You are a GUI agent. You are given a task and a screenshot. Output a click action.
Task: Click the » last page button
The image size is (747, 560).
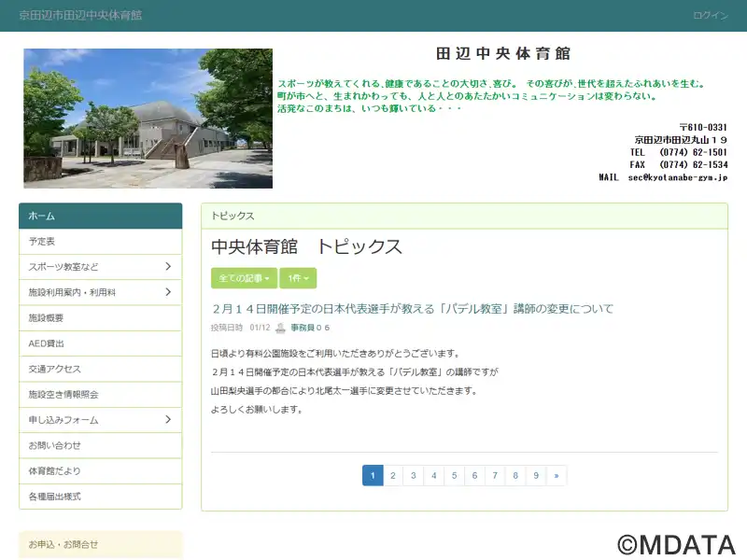(557, 476)
